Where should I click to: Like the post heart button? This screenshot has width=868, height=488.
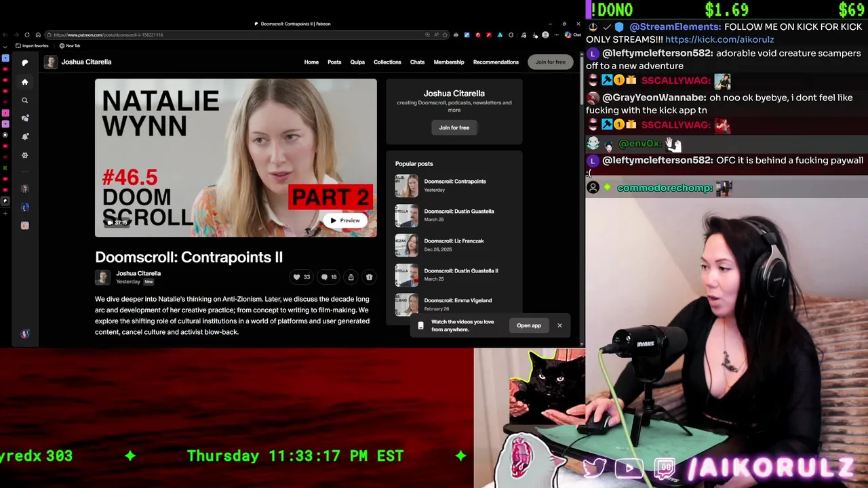[x=301, y=277]
